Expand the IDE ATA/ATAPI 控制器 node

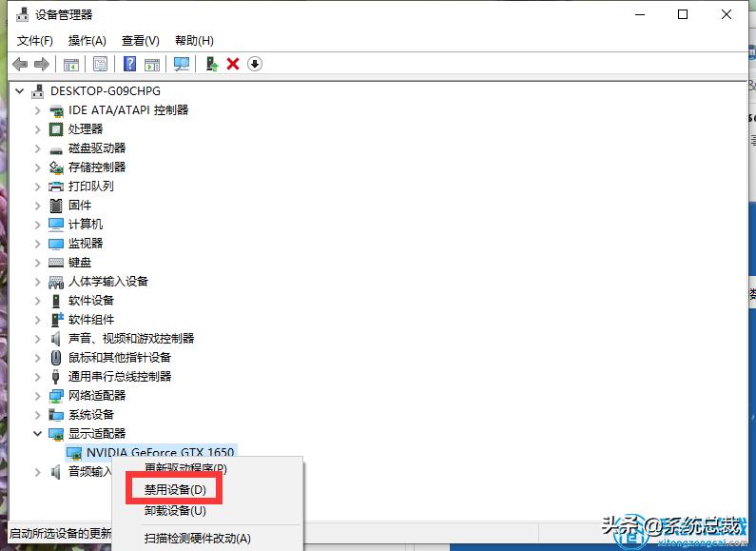pos(38,110)
